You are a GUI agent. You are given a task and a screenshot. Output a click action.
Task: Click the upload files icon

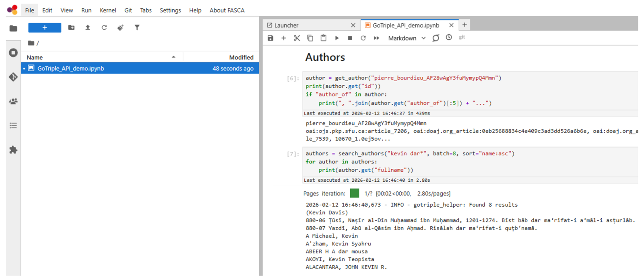tap(88, 27)
